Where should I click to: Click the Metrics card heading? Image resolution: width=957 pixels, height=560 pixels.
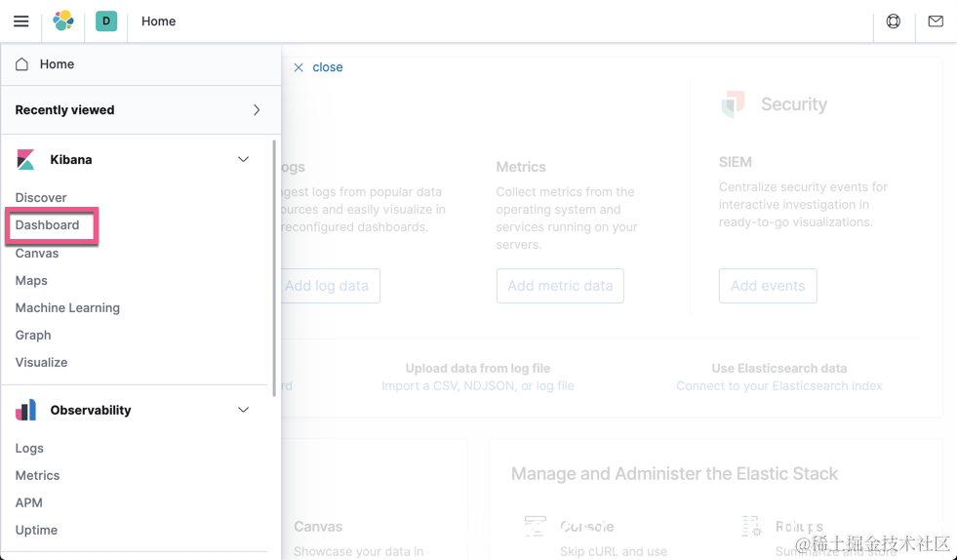click(521, 167)
